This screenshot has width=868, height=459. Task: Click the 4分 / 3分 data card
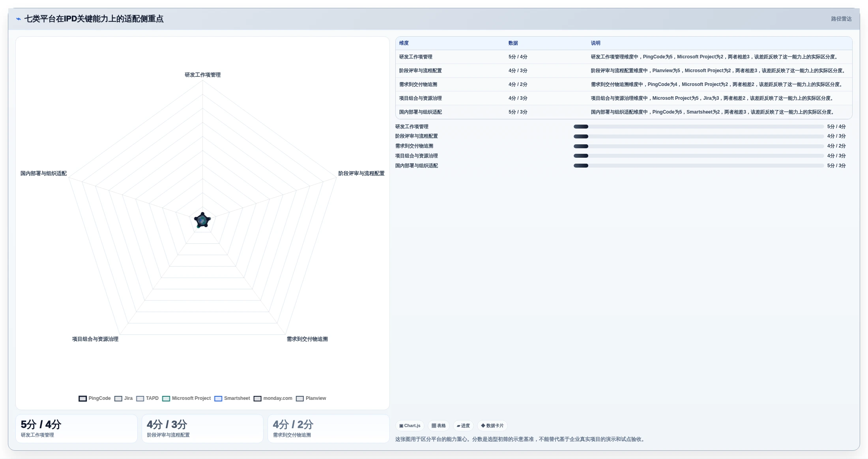(x=202, y=429)
